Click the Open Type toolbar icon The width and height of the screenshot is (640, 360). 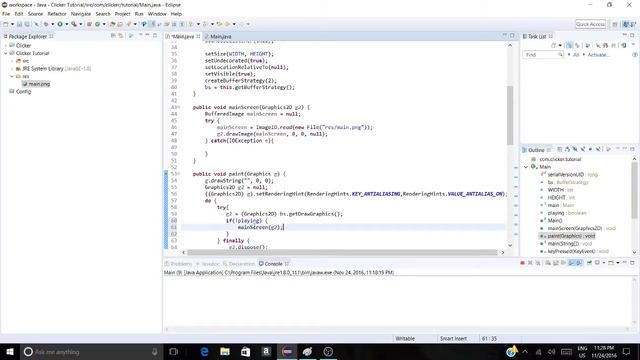112,24
